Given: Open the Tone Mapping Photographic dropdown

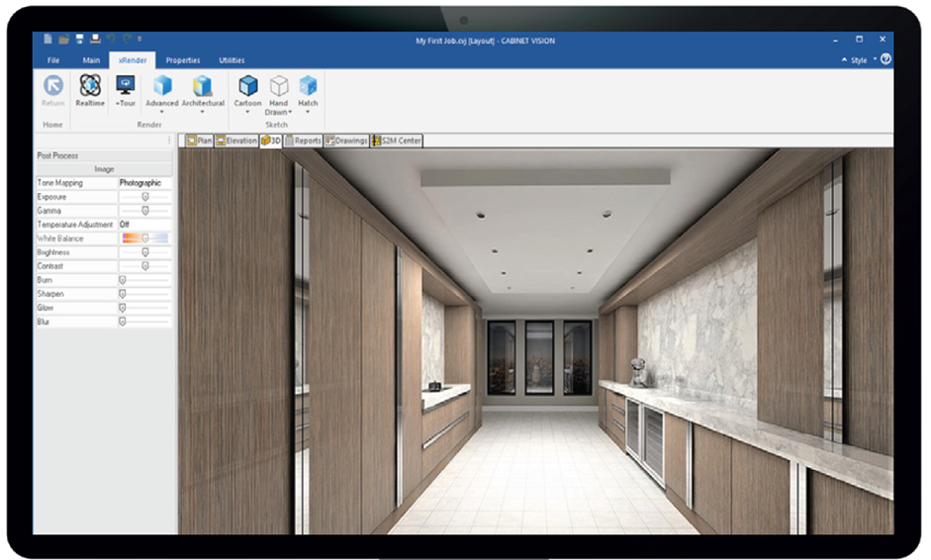Looking at the screenshot, I should point(144,183).
